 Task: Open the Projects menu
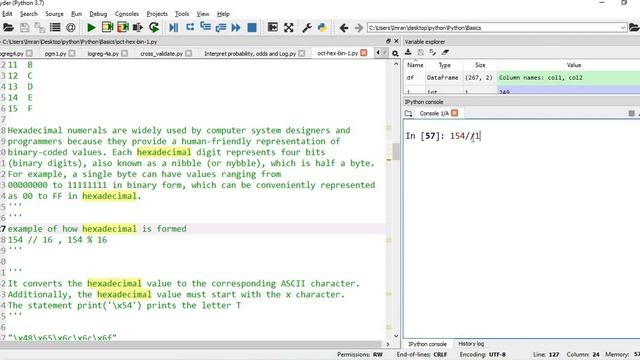[x=157, y=14]
